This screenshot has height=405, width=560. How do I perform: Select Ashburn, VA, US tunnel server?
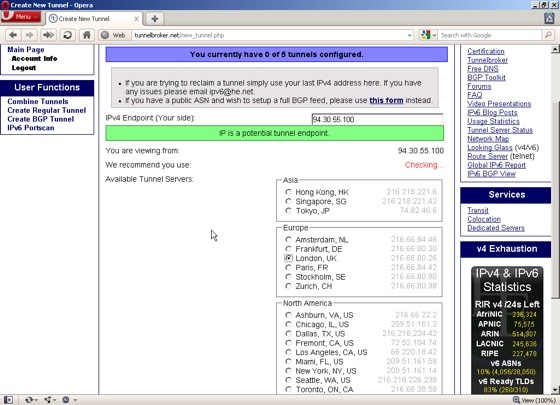click(x=288, y=315)
